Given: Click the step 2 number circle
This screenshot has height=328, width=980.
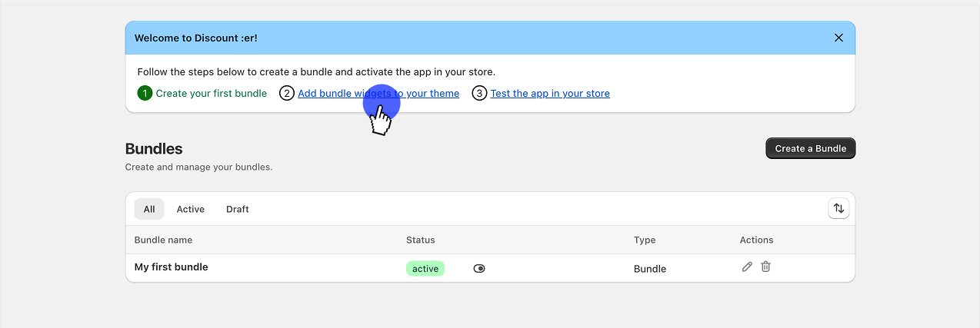Looking at the screenshot, I should [x=287, y=94].
